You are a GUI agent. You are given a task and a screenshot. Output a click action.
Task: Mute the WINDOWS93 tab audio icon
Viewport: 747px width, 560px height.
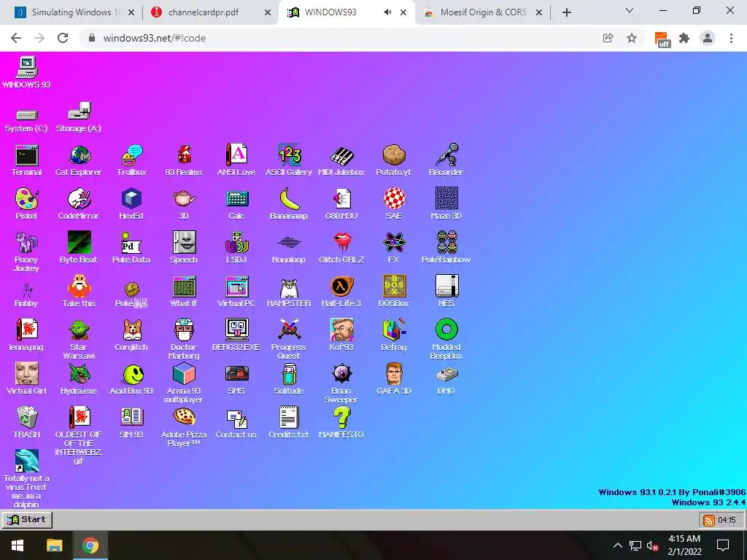point(388,12)
